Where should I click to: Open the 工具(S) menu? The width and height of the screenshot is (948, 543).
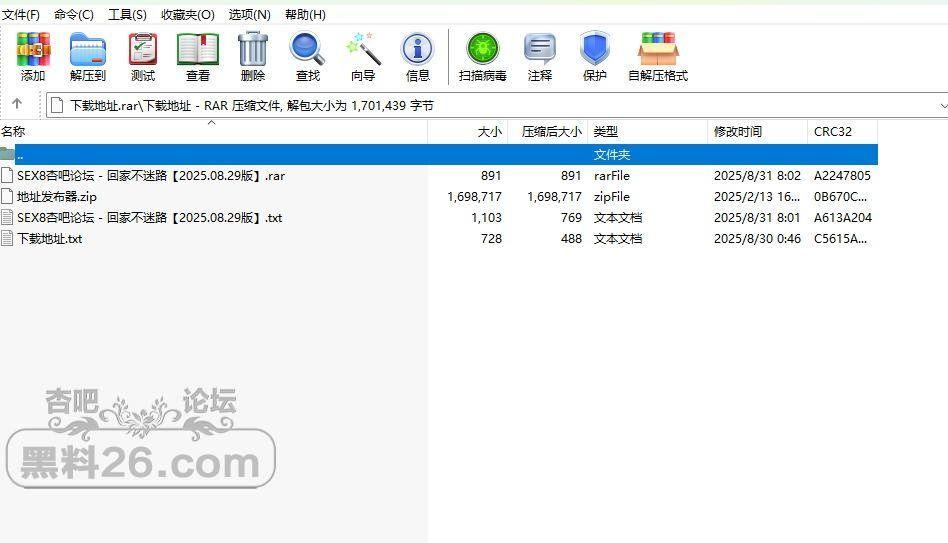(127, 15)
